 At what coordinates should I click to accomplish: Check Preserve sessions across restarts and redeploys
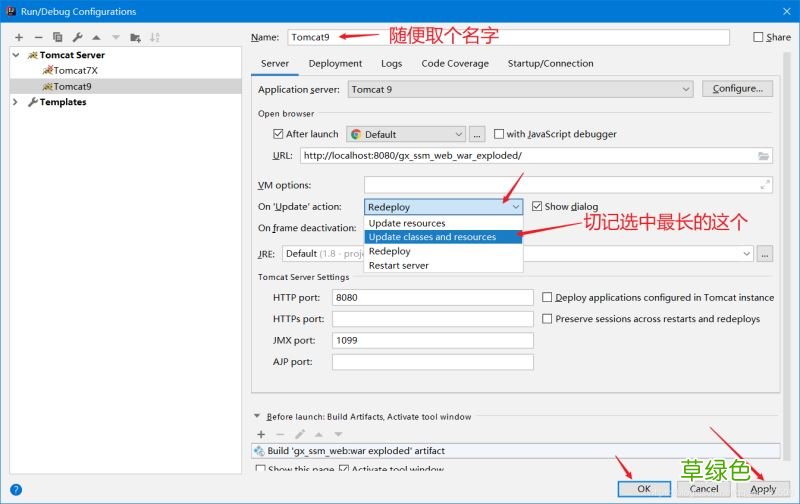(x=547, y=319)
